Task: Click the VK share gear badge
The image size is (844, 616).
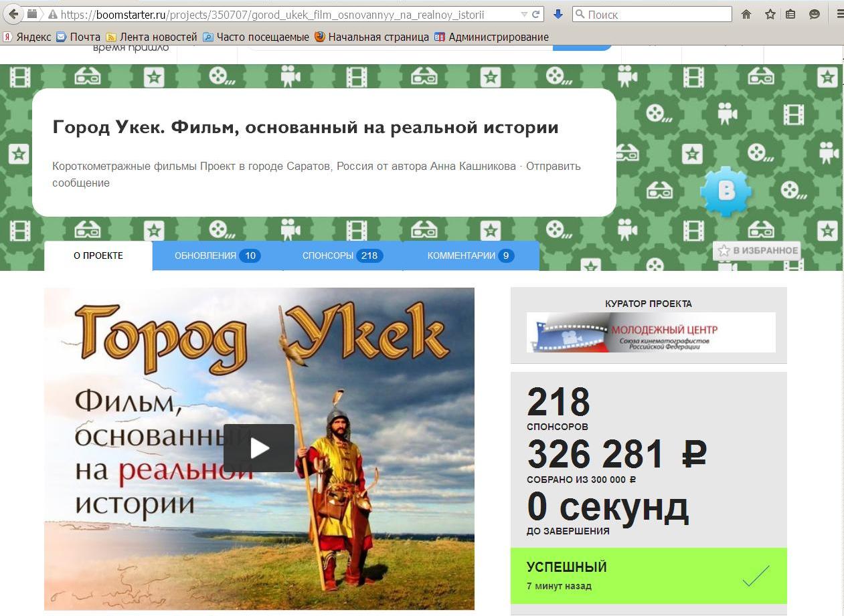Action: (x=726, y=192)
